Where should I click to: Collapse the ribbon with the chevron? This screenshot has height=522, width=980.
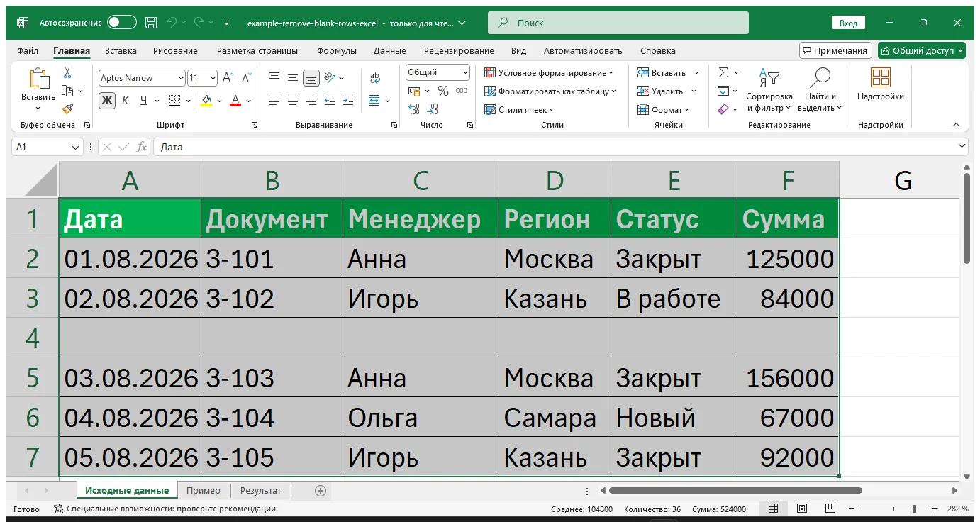956,125
